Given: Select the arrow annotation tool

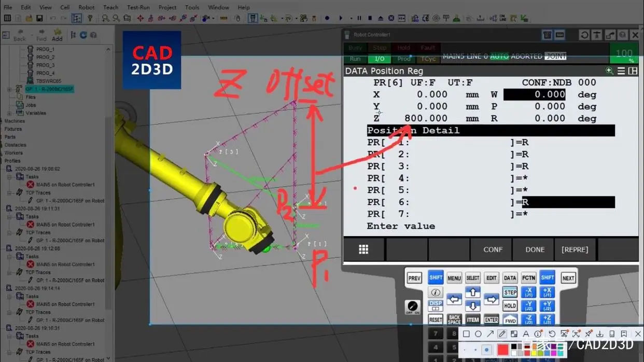Looking at the screenshot, I should point(491,334).
